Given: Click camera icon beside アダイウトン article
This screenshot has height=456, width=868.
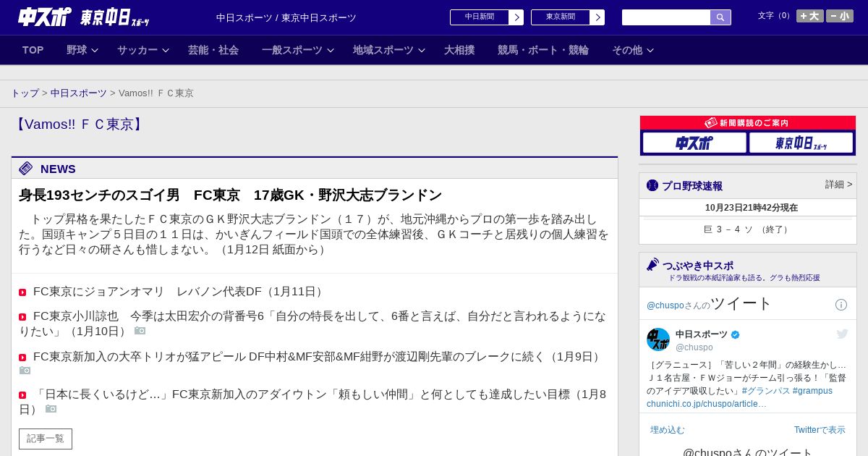Looking at the screenshot, I should [x=51, y=409].
